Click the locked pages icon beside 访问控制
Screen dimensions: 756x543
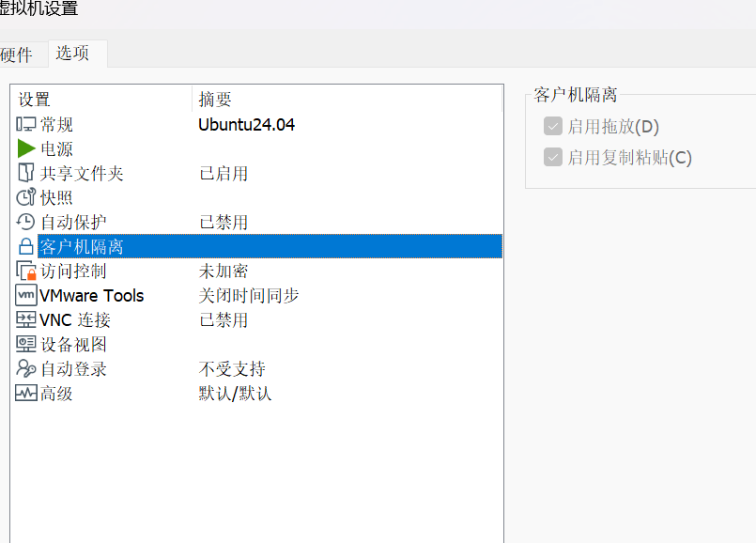click(x=26, y=271)
